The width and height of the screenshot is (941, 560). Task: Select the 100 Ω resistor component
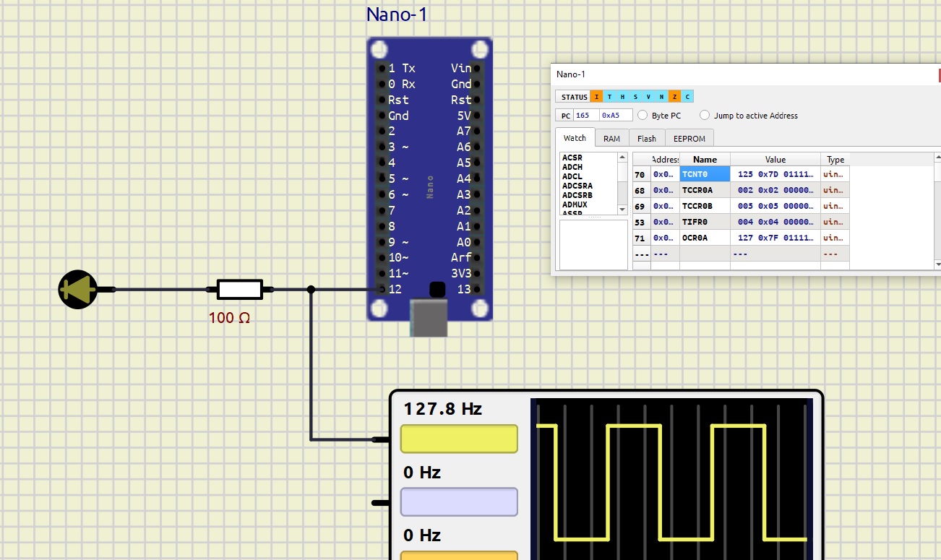click(x=239, y=290)
